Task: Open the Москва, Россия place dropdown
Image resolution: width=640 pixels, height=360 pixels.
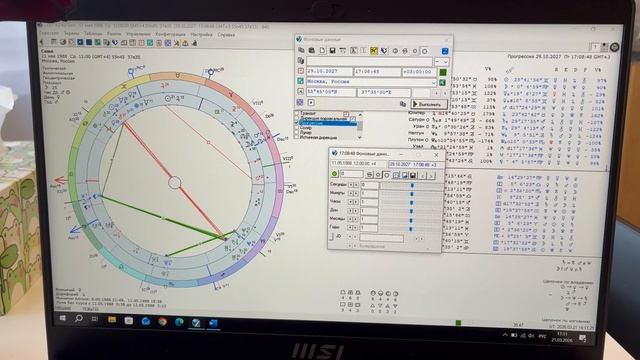Action: [433, 83]
